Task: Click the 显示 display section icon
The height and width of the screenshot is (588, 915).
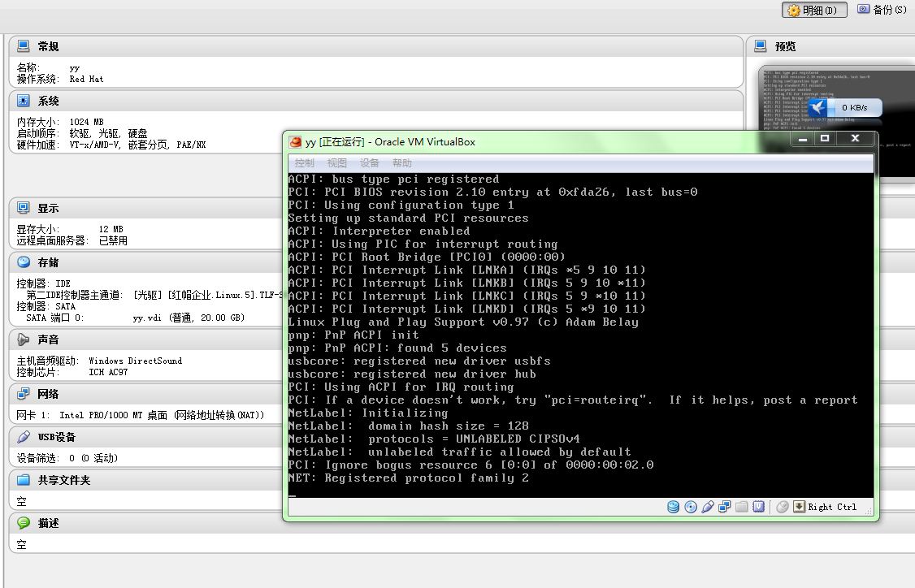Action: click(24, 208)
